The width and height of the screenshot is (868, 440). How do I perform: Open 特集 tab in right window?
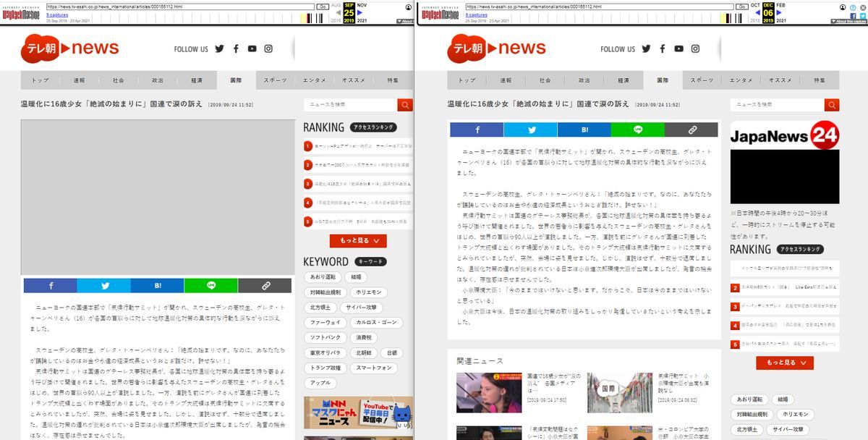pos(820,80)
